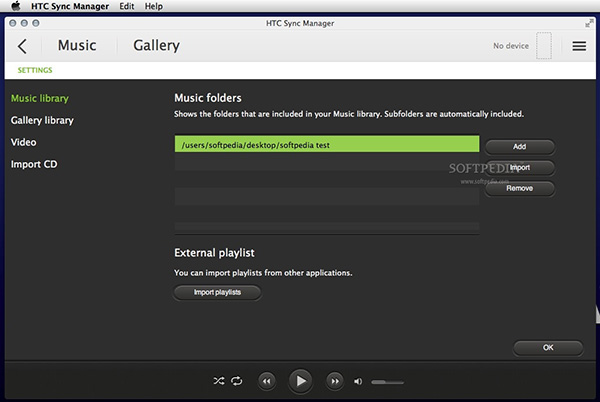Start playback with the Play button

tap(301, 381)
